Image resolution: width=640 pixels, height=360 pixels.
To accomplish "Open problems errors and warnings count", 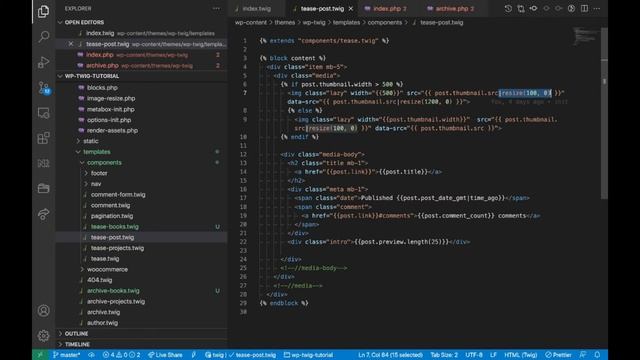I will [x=121, y=355].
